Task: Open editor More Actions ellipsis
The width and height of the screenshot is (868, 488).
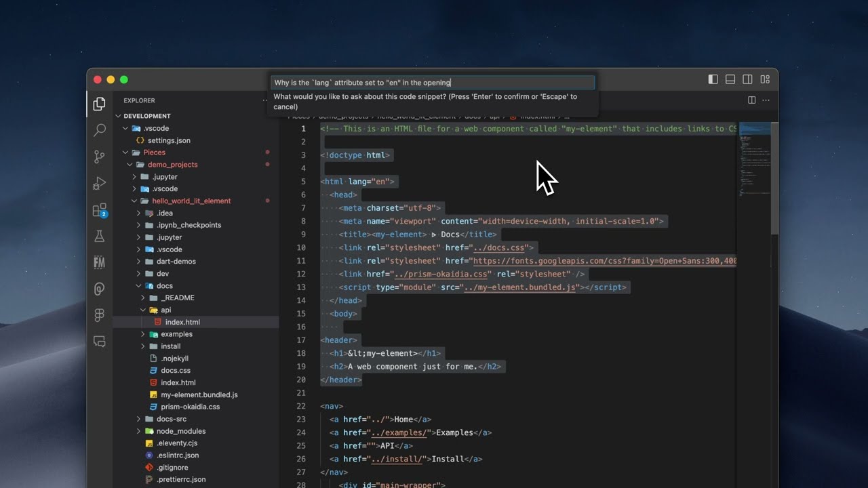Action: (766, 100)
